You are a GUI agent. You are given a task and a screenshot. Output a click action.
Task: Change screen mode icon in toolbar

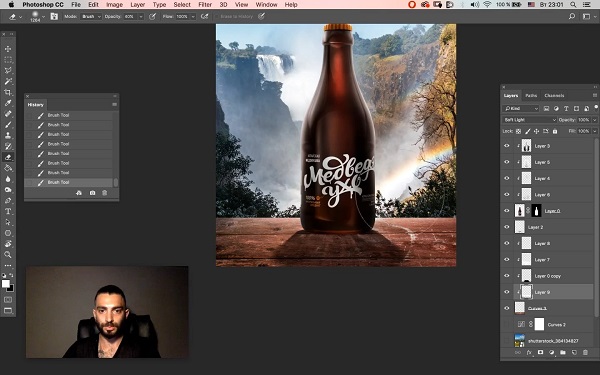(x=8, y=310)
